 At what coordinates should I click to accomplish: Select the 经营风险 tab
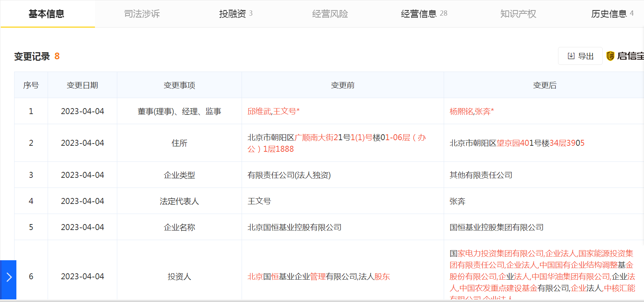coord(330,14)
